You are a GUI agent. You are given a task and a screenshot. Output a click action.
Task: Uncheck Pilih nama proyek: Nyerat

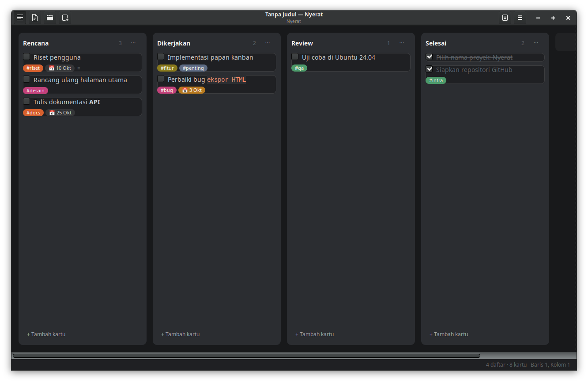pyautogui.click(x=429, y=57)
